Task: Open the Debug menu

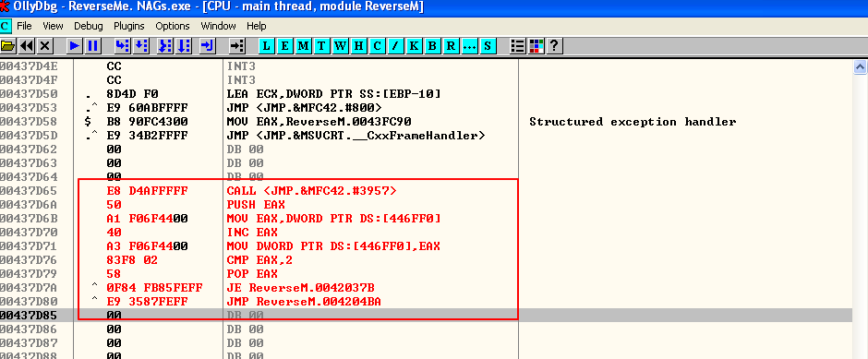Action: click(89, 26)
